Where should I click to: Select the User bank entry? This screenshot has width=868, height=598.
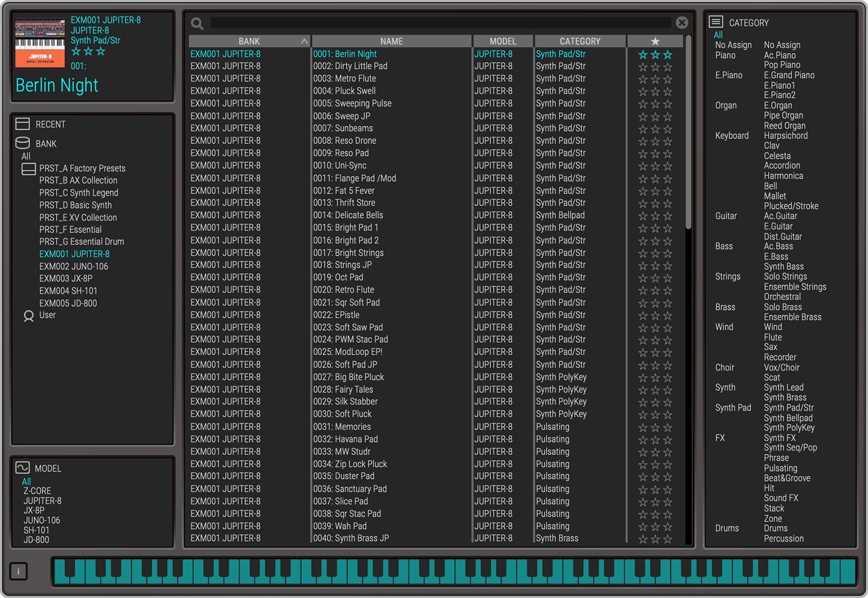[47, 315]
